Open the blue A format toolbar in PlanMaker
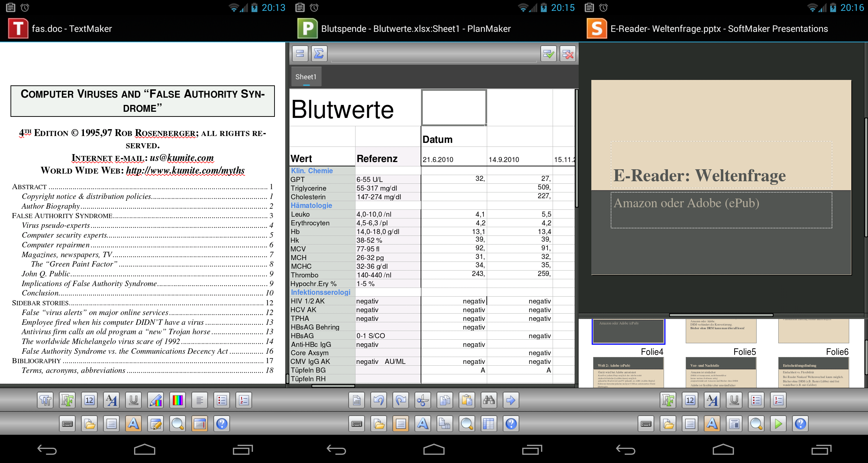Screen dimensions: 868x463 pos(423,424)
